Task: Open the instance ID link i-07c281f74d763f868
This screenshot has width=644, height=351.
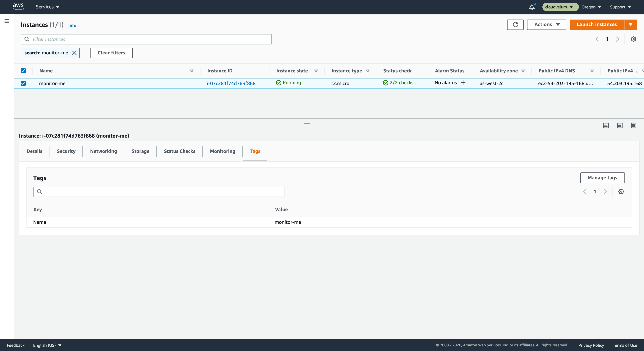Action: [x=231, y=83]
